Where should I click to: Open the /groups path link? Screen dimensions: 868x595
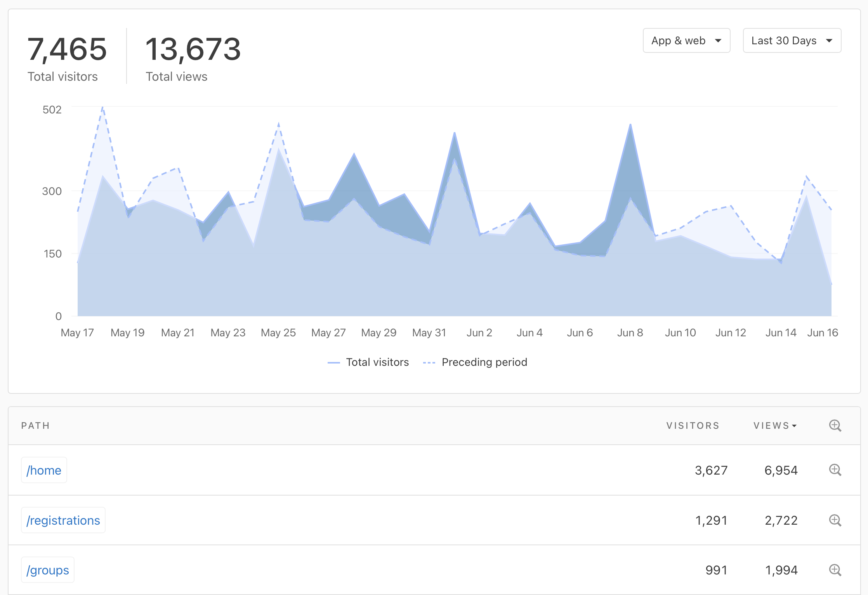(x=48, y=570)
